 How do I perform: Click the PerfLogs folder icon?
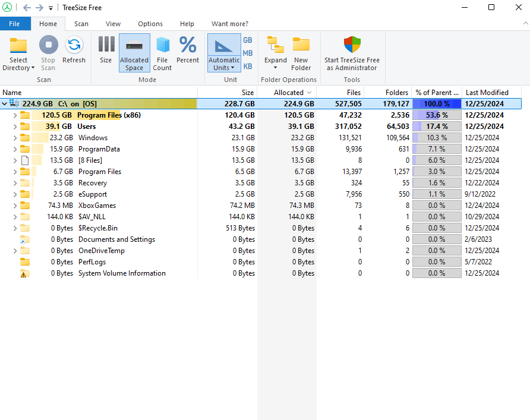(x=25, y=262)
